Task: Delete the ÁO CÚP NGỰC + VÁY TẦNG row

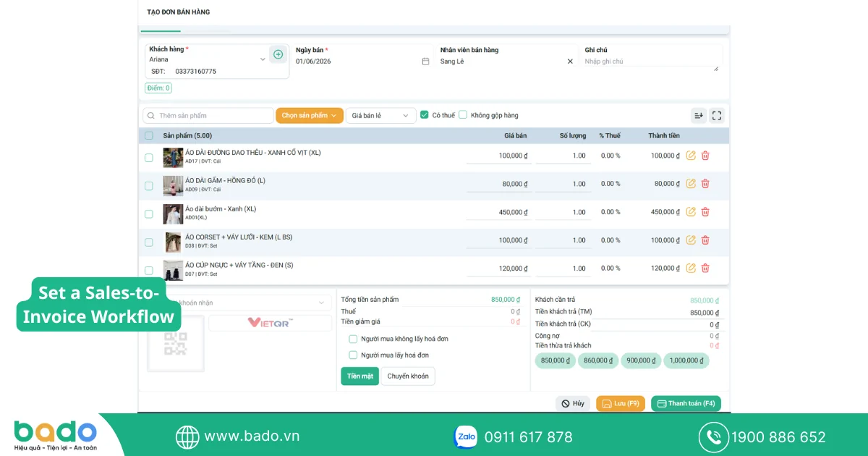Action: (705, 269)
